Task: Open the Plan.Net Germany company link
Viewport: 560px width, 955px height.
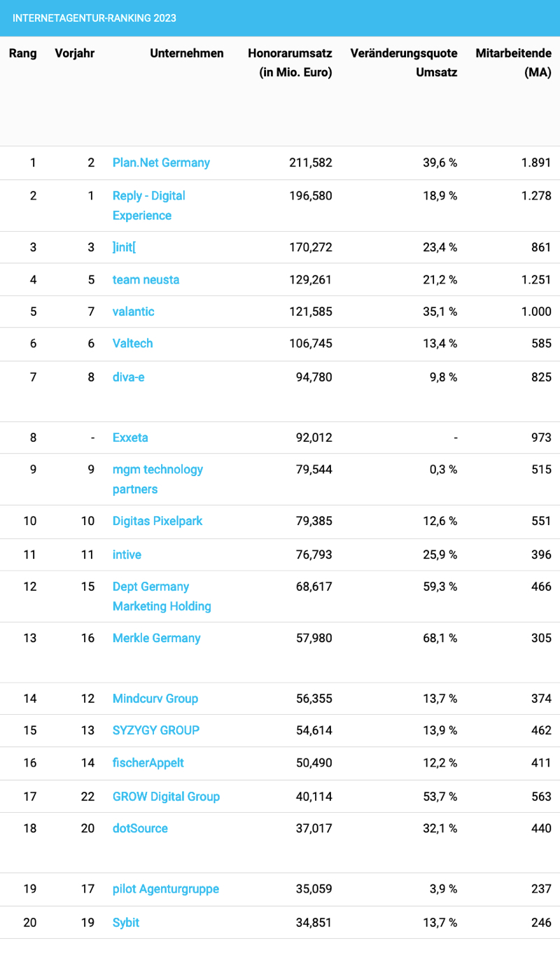Action: pyautogui.click(x=161, y=162)
